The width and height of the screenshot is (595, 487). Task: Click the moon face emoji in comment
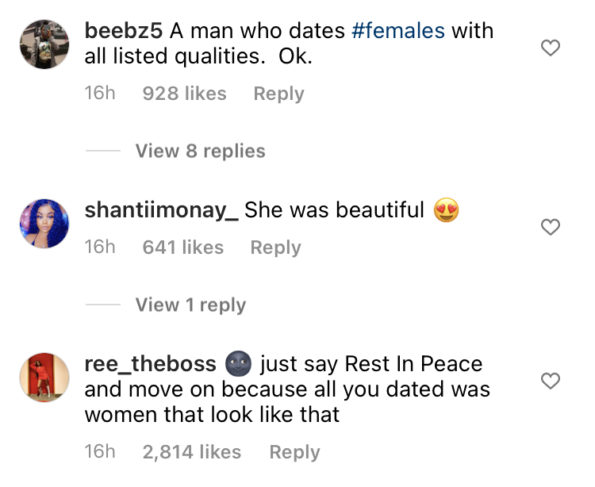click(x=238, y=364)
